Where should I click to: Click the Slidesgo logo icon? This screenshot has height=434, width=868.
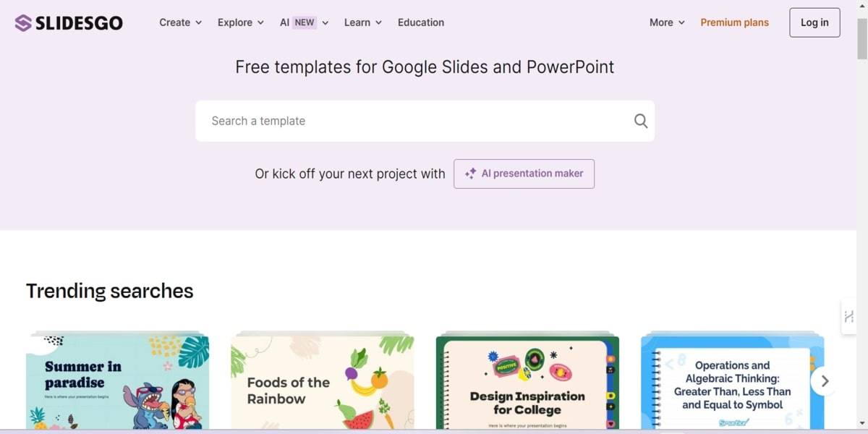tap(23, 23)
